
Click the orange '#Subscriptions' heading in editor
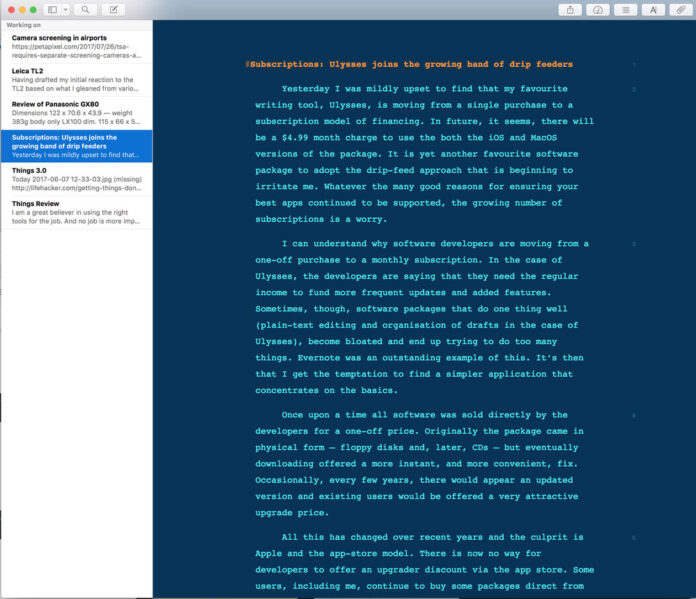point(410,65)
